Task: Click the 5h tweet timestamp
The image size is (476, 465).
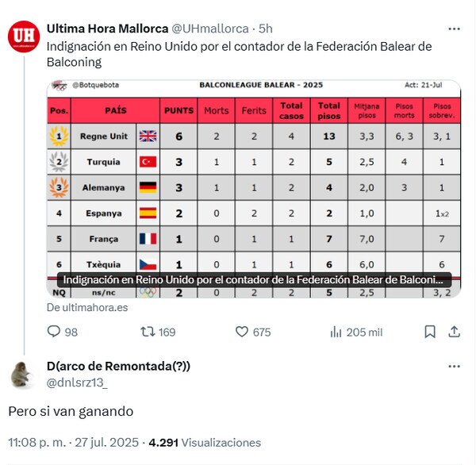Action: click(267, 29)
